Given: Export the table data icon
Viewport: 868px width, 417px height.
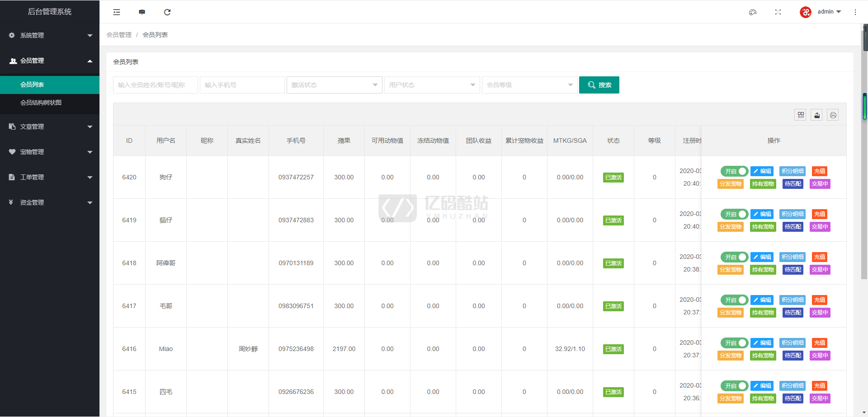Looking at the screenshot, I should 817,115.
